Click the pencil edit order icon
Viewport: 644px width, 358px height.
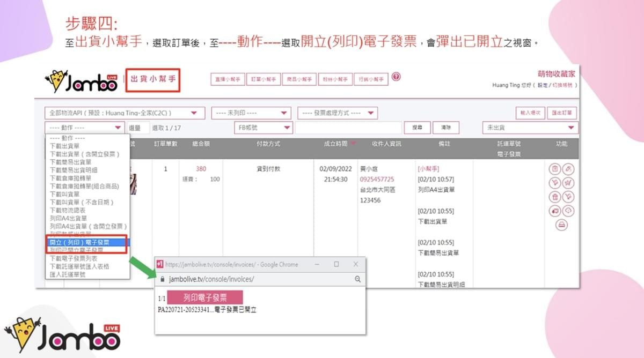click(x=568, y=169)
